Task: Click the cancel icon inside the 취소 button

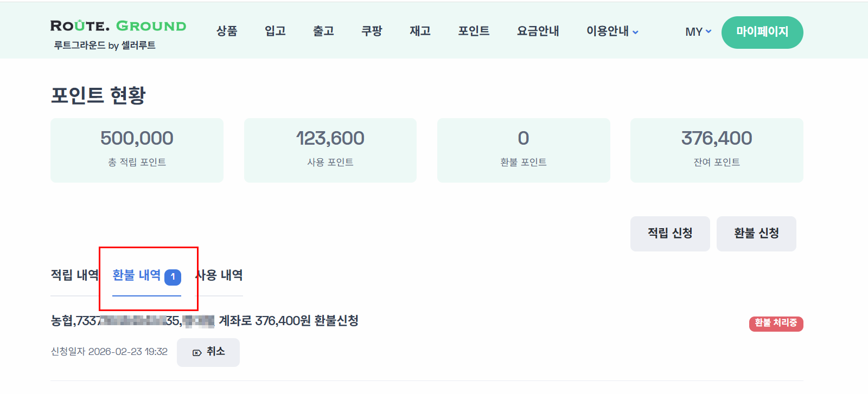Action: (x=196, y=352)
